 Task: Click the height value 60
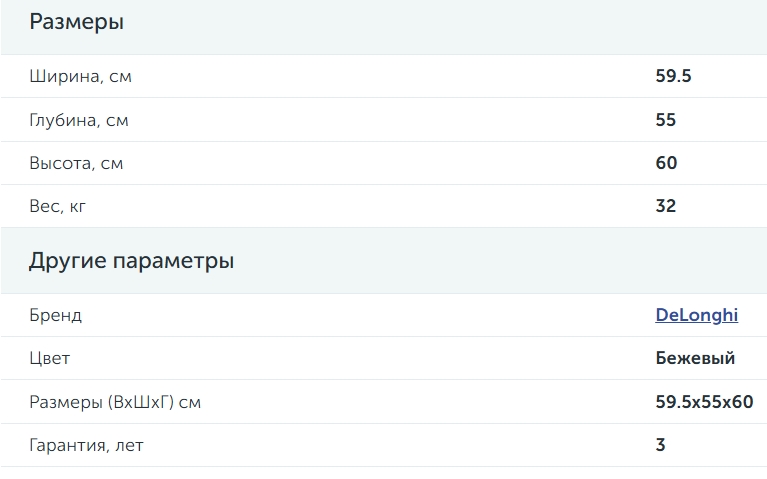(x=666, y=163)
